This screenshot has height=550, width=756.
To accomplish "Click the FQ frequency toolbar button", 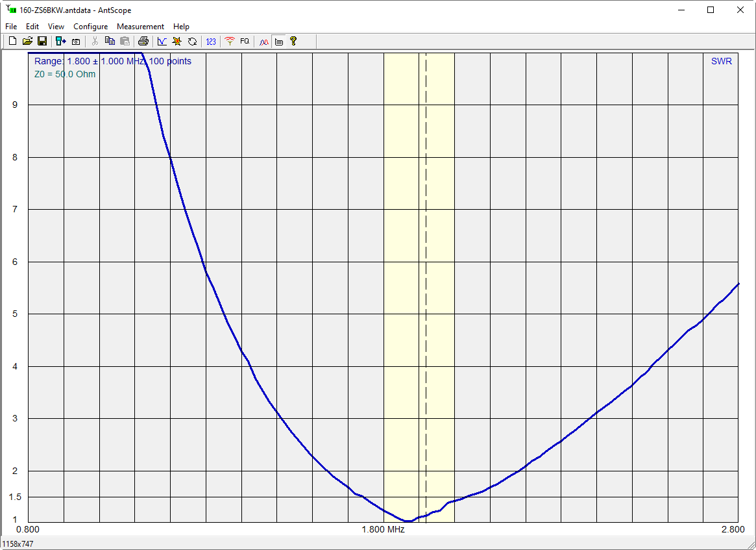I will pyautogui.click(x=245, y=42).
